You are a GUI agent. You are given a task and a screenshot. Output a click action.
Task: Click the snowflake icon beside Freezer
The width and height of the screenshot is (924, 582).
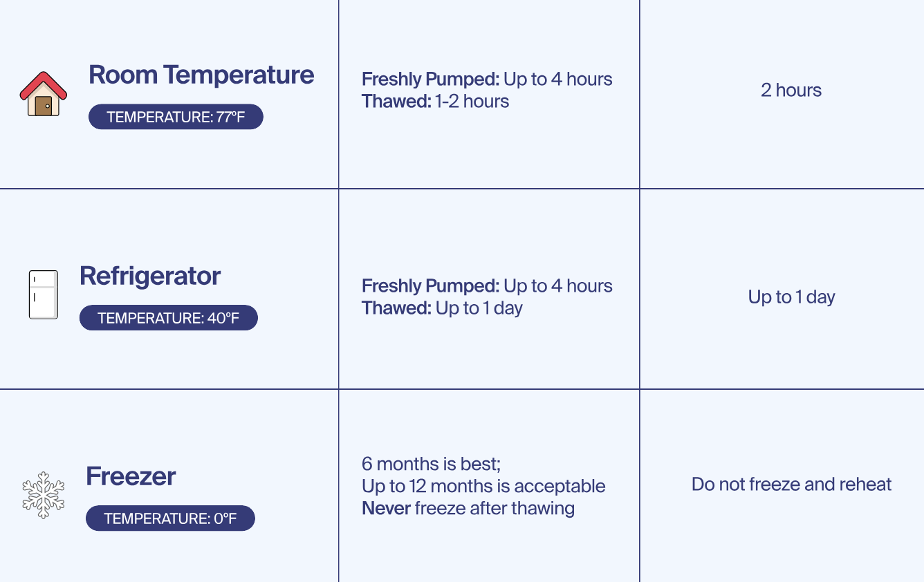click(x=43, y=495)
